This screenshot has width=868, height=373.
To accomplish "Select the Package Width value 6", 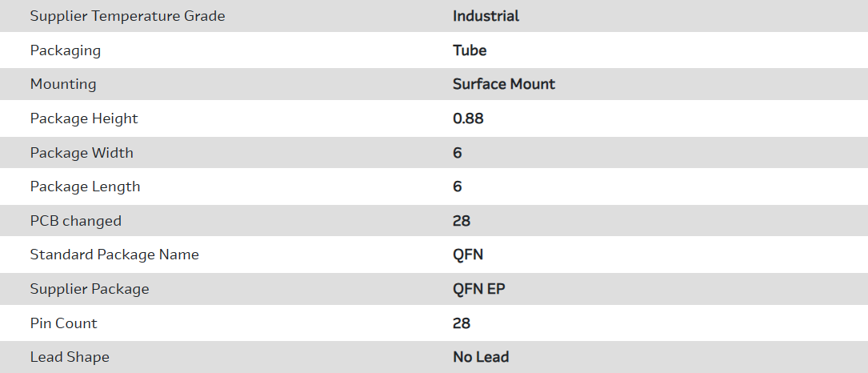I will coord(458,152).
